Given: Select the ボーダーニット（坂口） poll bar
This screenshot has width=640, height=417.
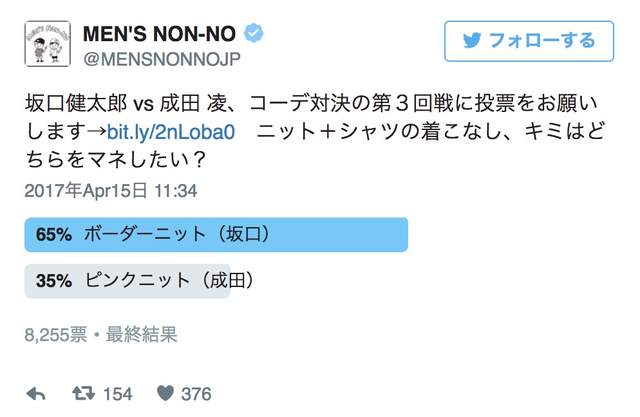Looking at the screenshot, I should 216,234.
